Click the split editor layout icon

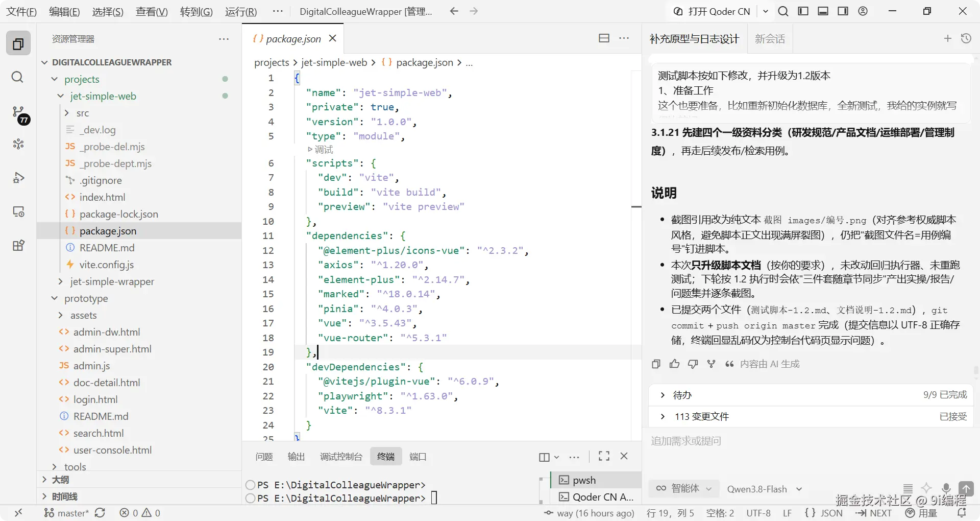click(x=604, y=38)
